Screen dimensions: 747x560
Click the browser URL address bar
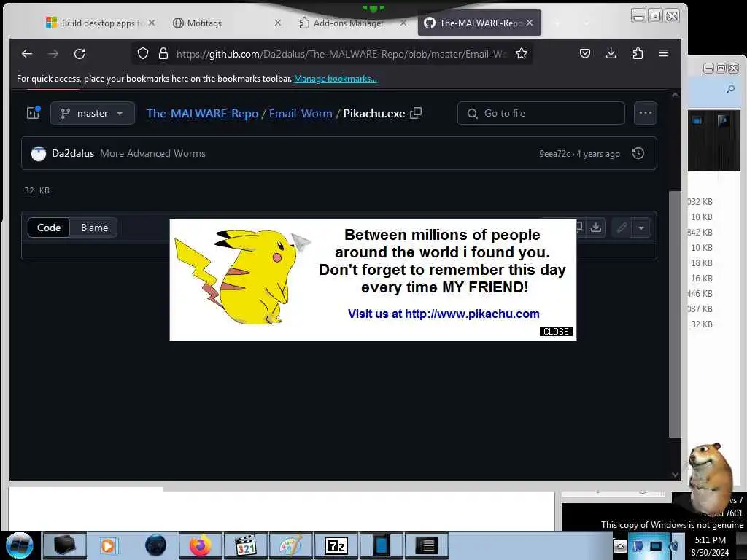point(341,54)
